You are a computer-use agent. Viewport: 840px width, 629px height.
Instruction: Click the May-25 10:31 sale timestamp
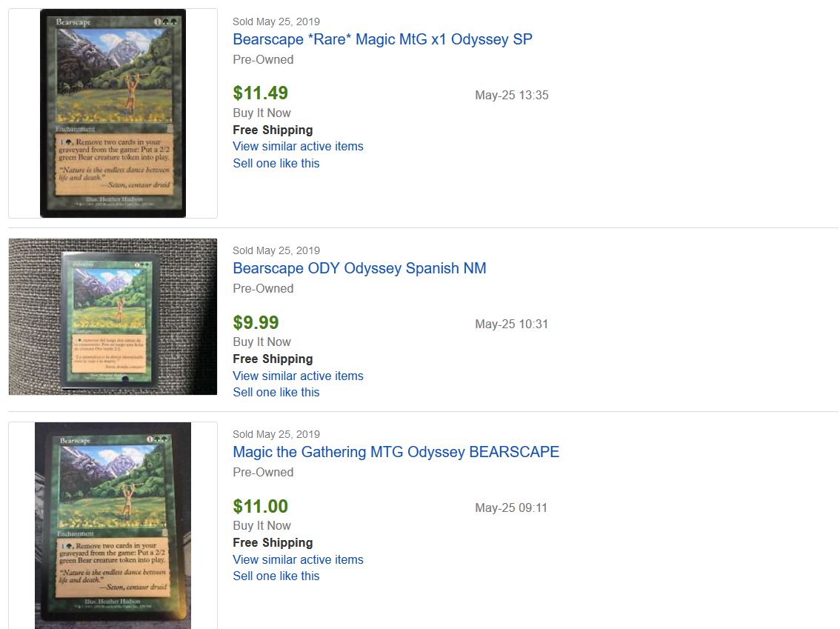click(512, 324)
